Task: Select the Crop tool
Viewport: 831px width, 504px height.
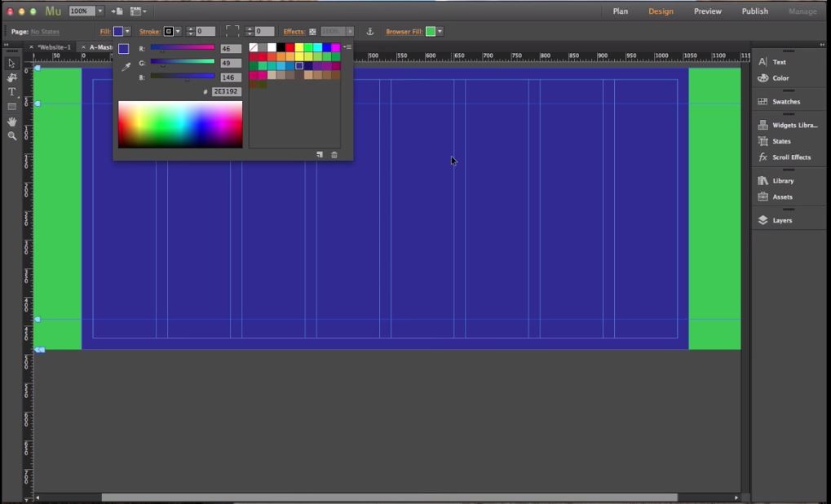Action: coord(11,78)
